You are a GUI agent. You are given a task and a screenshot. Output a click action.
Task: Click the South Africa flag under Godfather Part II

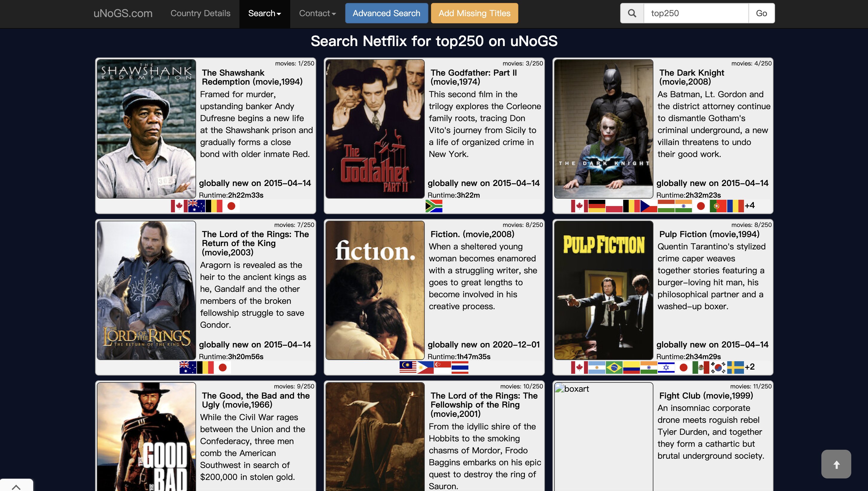tap(434, 206)
